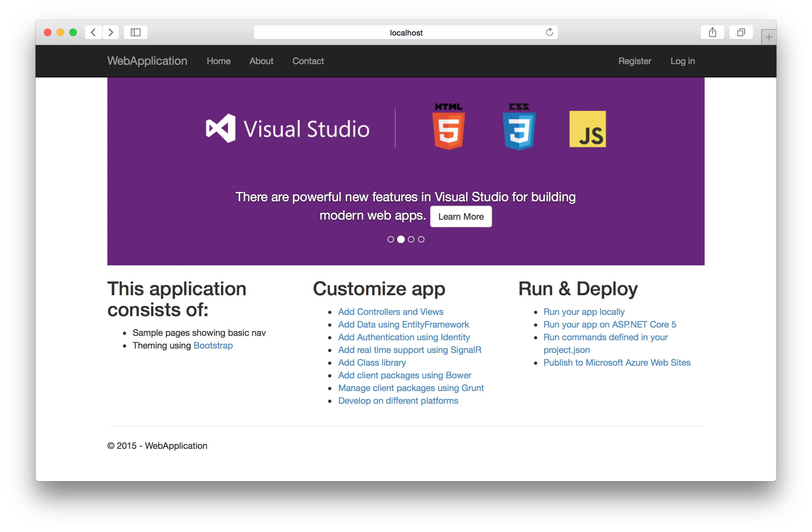Click the Safari back arrow button
The image size is (812, 532).
93,32
